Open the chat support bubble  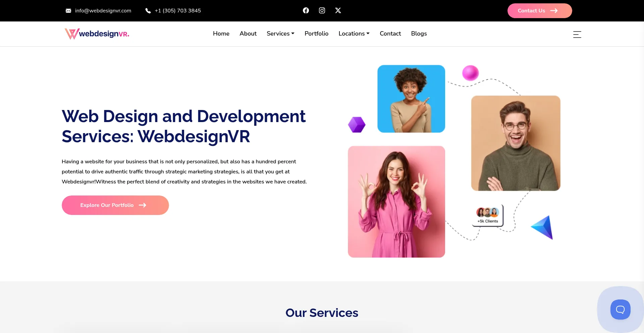tap(620, 309)
